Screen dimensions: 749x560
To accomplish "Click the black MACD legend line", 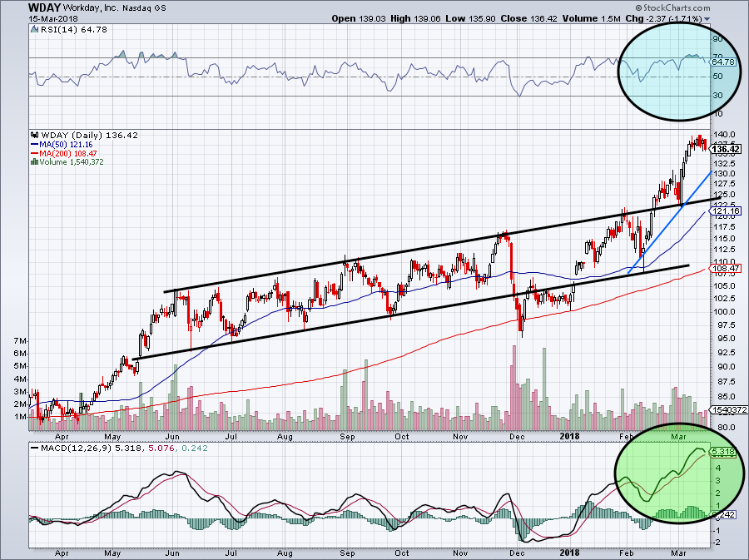I will (x=34, y=448).
